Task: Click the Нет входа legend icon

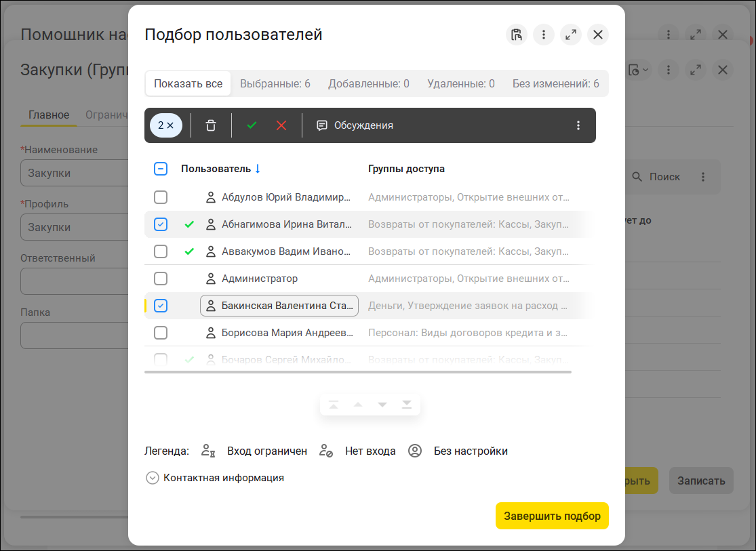Action: click(326, 451)
